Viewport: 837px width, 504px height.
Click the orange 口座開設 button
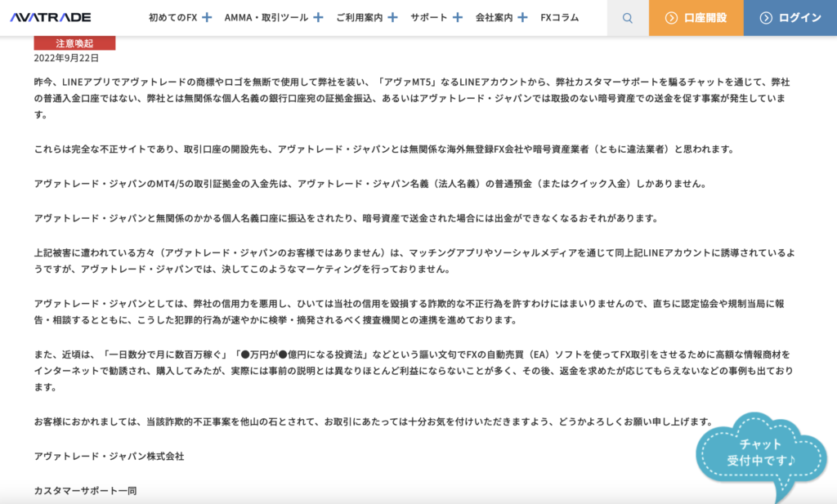coord(696,16)
